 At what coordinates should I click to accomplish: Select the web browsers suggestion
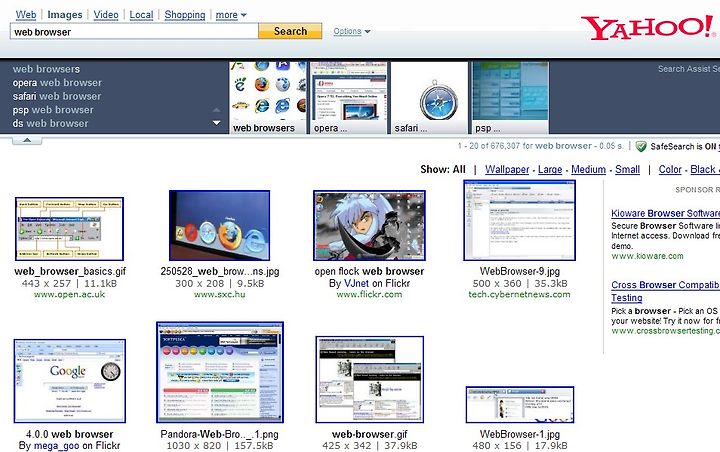(46, 69)
